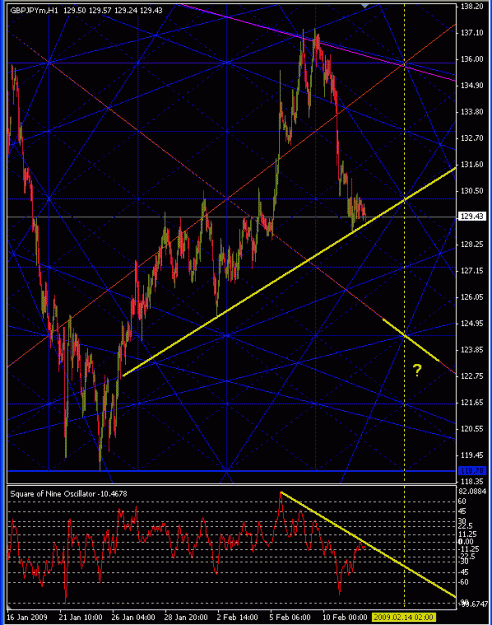The height and width of the screenshot is (625, 492).
Task: Click the 126.05 price scale value
Action: tap(472, 297)
